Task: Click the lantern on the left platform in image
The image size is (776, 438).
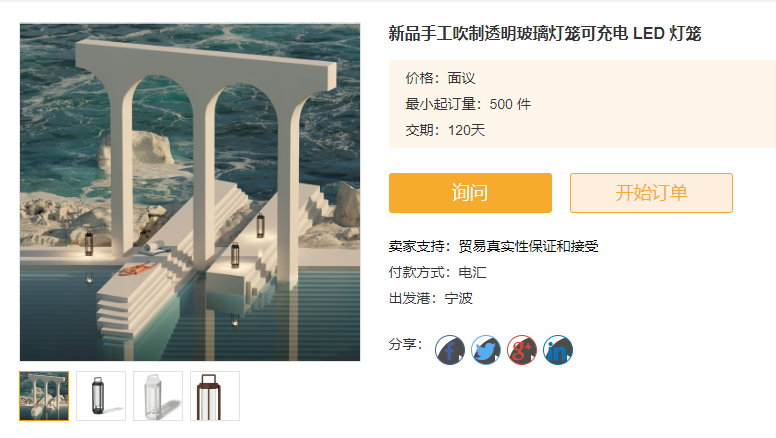Action: coord(89,243)
